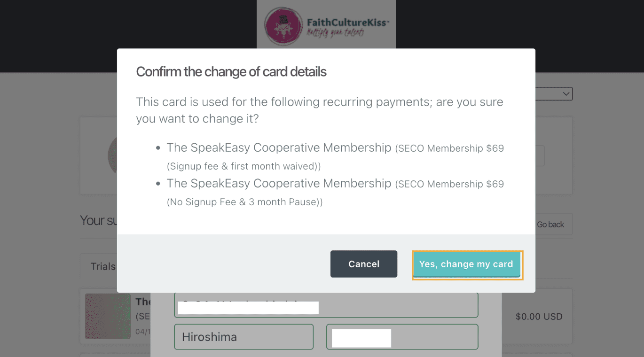Click the partially hidden box below the dropdown
Image resolution: width=644 pixels, height=357 pixels.
coord(540,156)
